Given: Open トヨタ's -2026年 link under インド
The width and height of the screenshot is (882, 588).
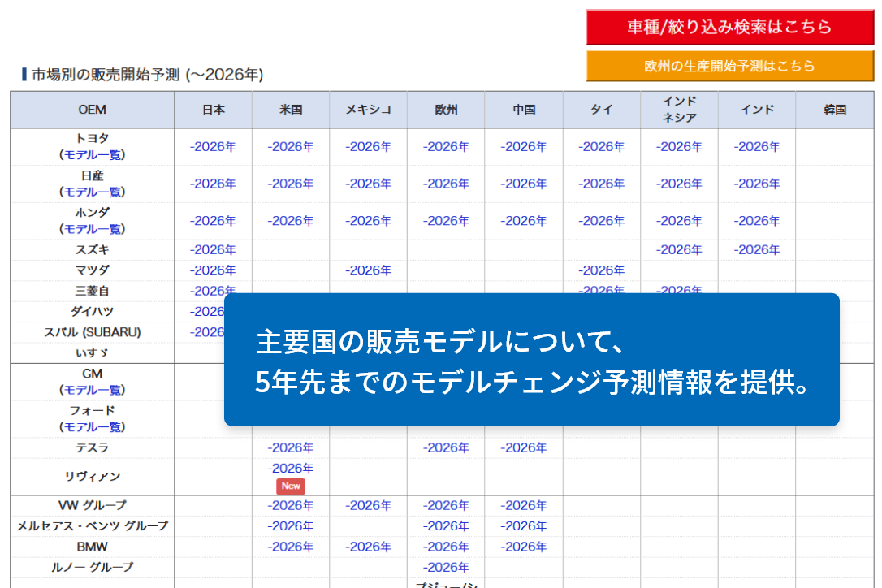Looking at the screenshot, I should tap(757, 147).
